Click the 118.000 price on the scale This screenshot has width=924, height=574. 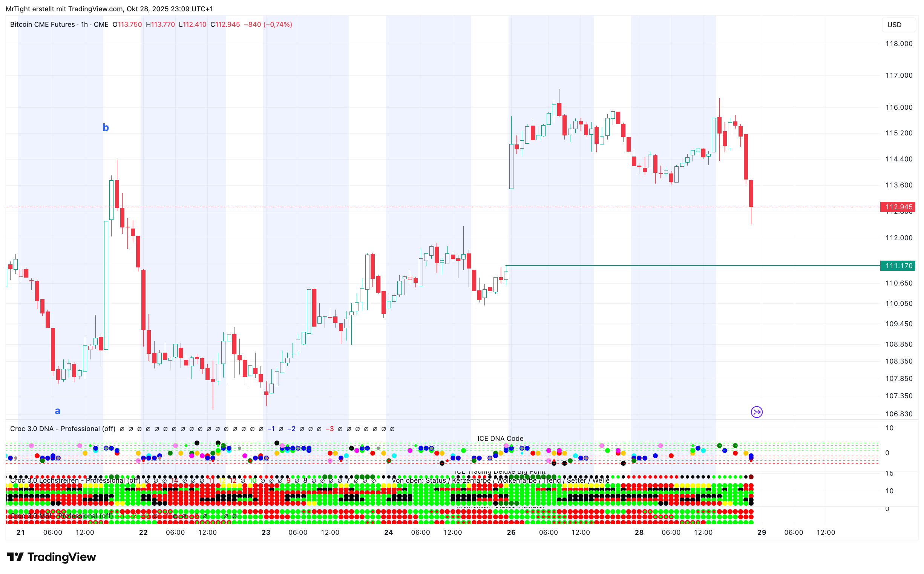point(899,44)
